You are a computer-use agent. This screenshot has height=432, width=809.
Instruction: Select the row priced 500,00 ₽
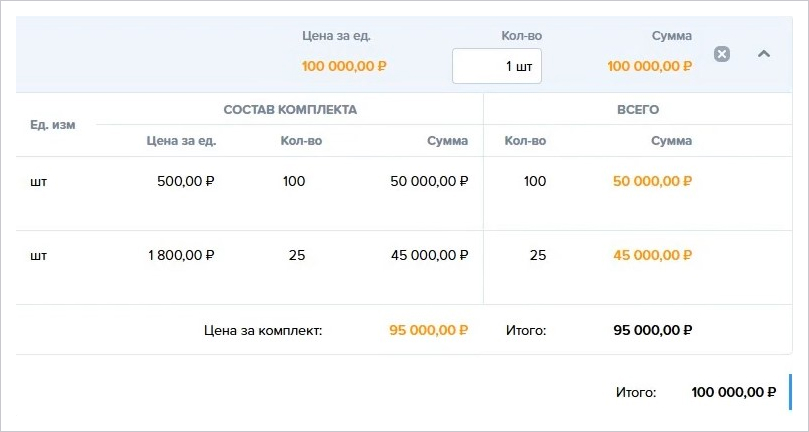[x=404, y=194]
